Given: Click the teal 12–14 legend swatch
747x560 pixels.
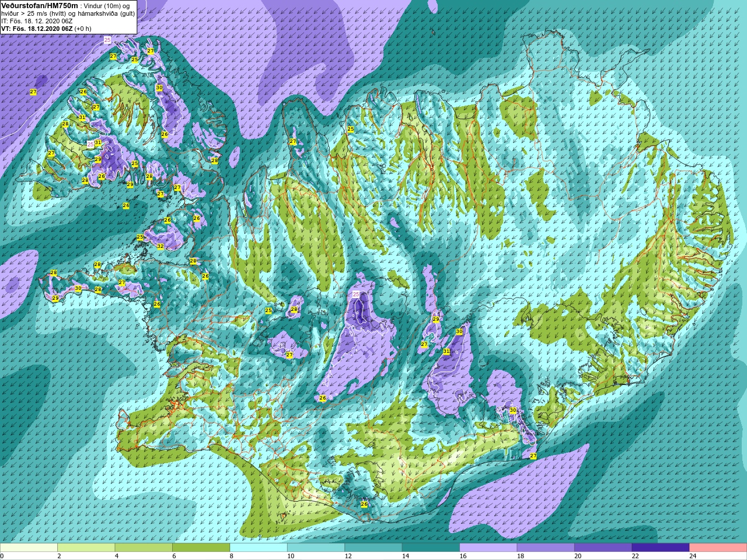Looking at the screenshot, I should pyautogui.click(x=373, y=548).
